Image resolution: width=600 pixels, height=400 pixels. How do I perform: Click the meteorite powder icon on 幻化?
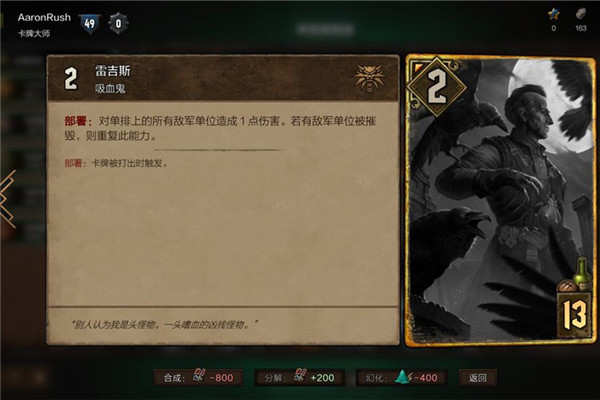401,377
